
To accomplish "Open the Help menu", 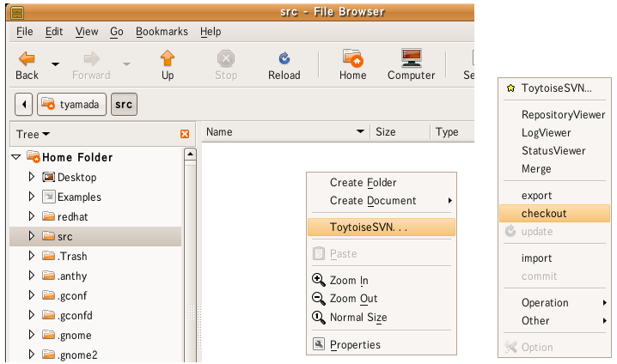I will (x=211, y=32).
